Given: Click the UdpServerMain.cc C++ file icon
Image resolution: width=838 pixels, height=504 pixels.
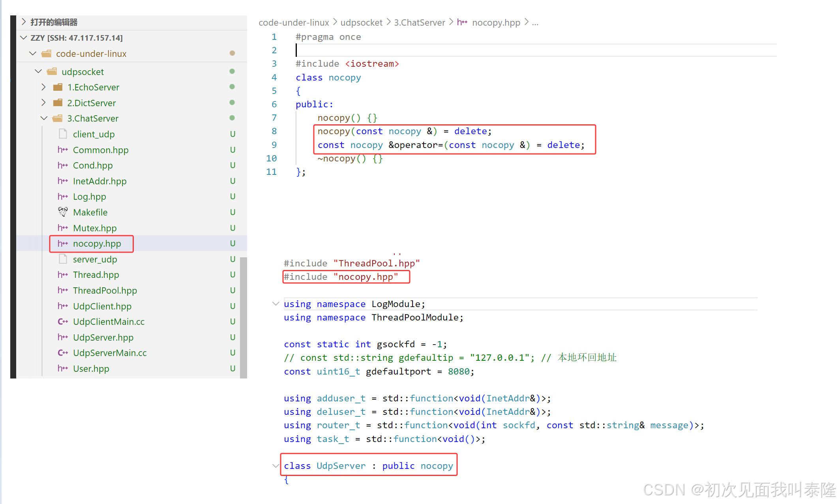Looking at the screenshot, I should [x=63, y=353].
